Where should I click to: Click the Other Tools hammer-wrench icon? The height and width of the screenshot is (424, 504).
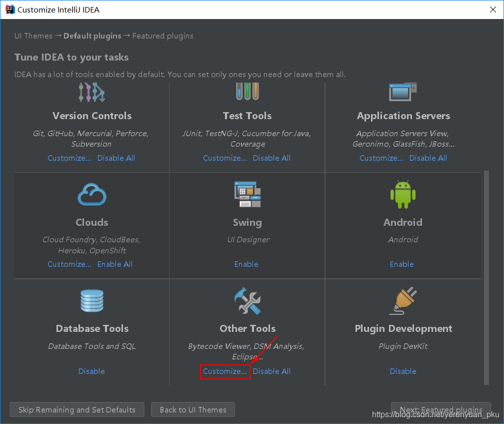click(x=247, y=301)
